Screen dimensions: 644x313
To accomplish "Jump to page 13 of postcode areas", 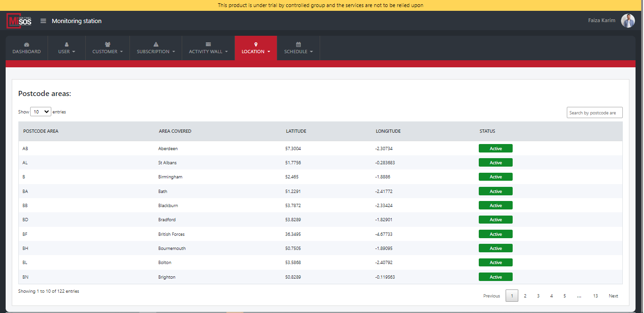I will click(595, 296).
